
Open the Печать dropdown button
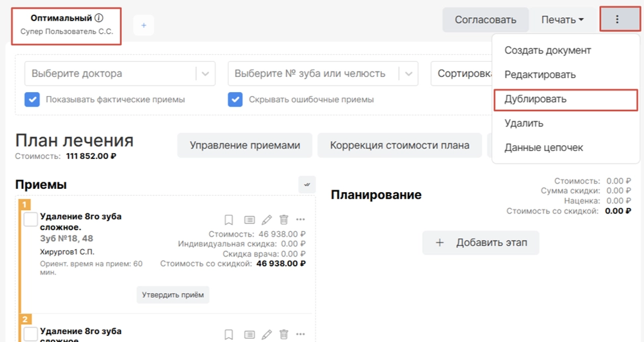tap(563, 20)
